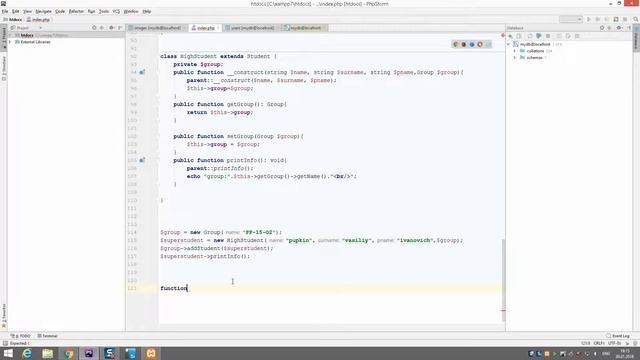Click override gutter icon at __construct line
Image resolution: width=640 pixels, height=360 pixels.
click(x=142, y=72)
